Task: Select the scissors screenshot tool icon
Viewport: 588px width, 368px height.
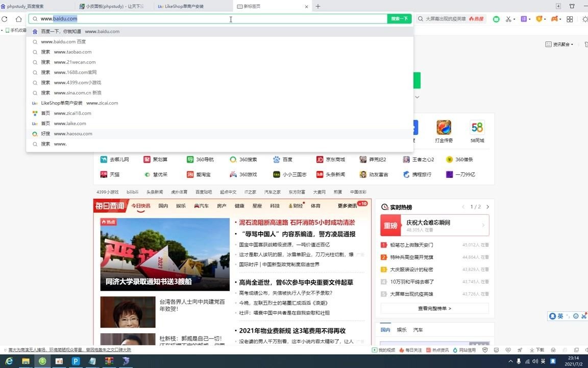Action: (x=508, y=19)
